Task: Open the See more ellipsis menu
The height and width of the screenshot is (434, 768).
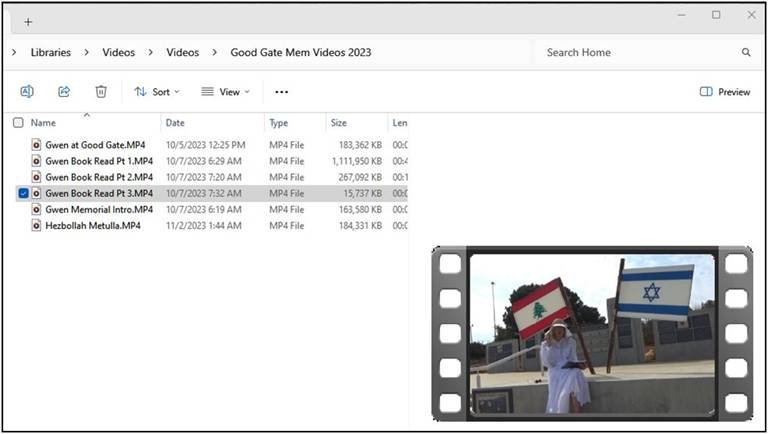Action: 282,92
